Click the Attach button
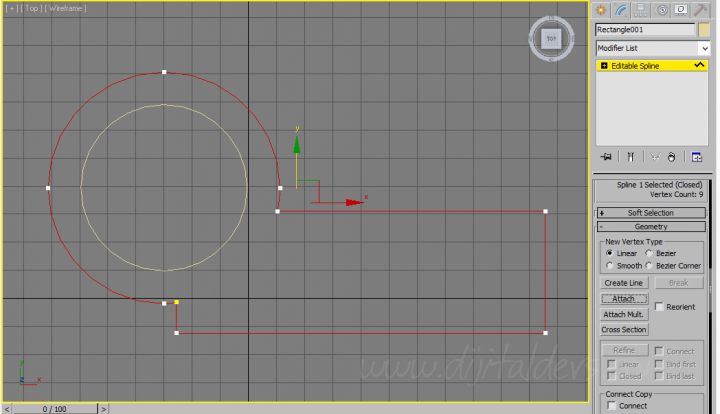Screen dimensions: 720x414 coord(624,299)
